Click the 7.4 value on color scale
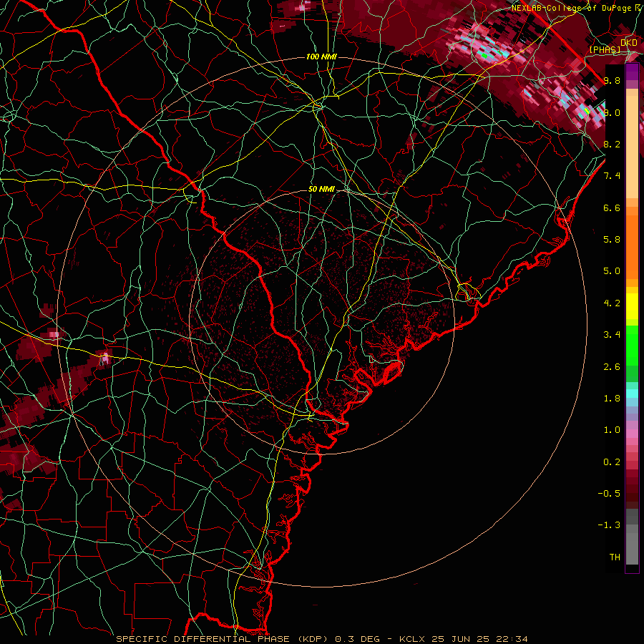 click(612, 176)
